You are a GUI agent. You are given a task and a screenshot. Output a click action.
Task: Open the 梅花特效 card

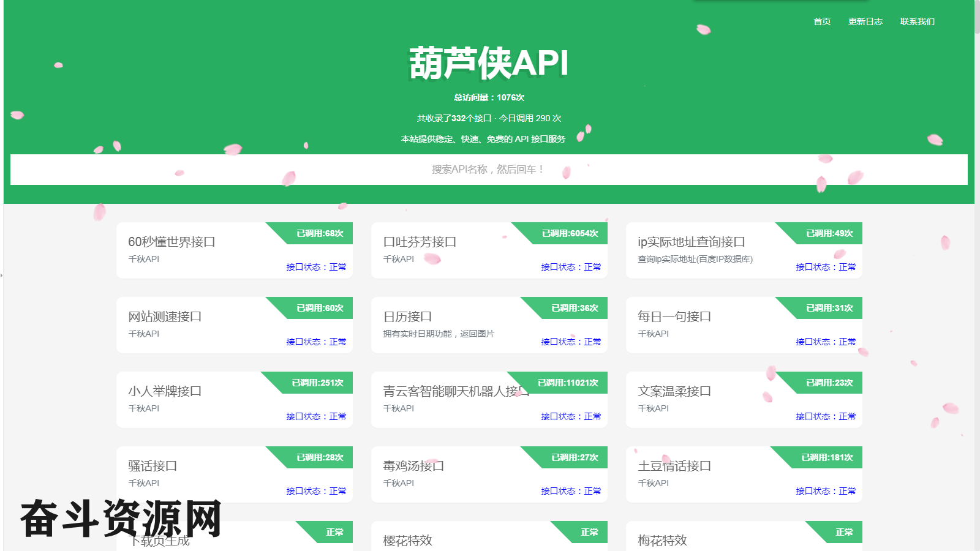pos(662,541)
